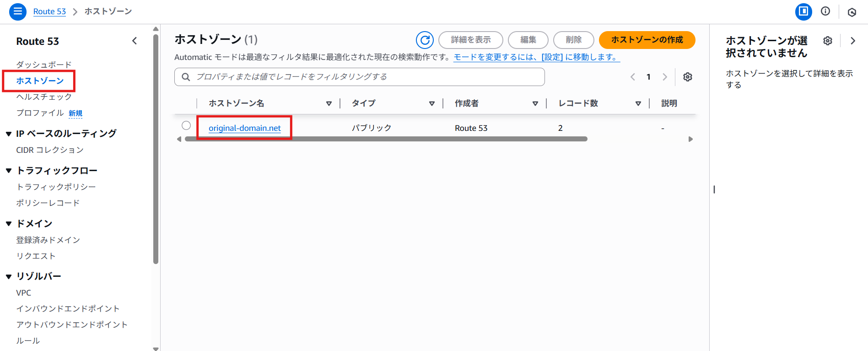This screenshot has width=868, height=351.
Task: Open the モードを変更するには settings link
Action: pos(537,57)
